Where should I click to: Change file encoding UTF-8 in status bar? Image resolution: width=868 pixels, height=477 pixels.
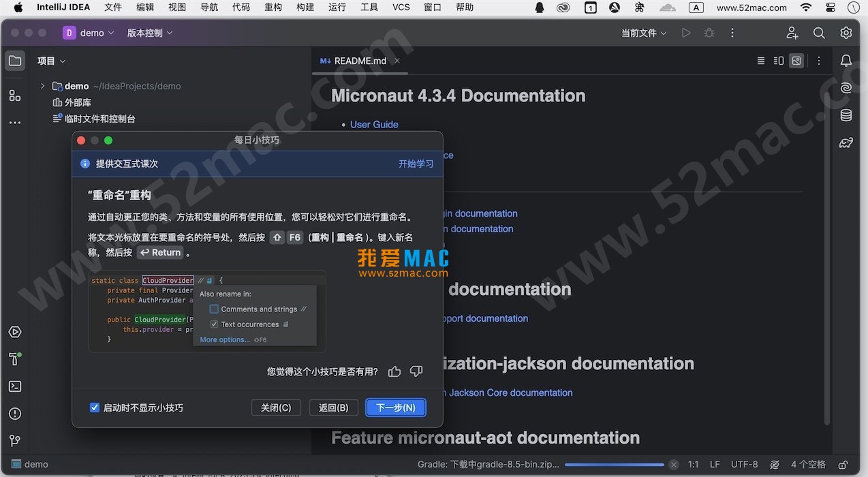tap(744, 465)
